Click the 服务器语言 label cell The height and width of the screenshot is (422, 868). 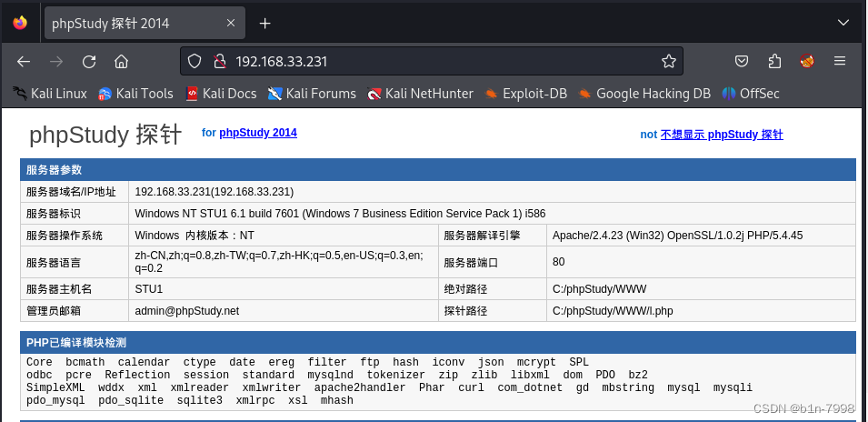point(75,262)
